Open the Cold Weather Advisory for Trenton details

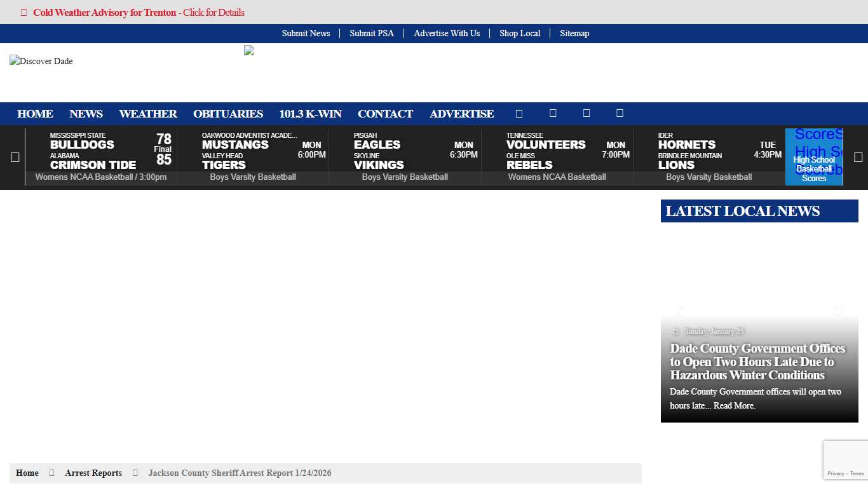click(138, 13)
